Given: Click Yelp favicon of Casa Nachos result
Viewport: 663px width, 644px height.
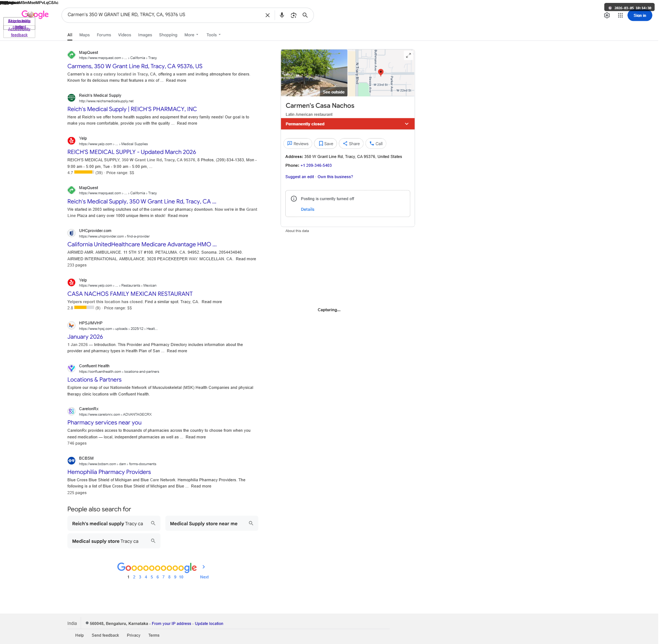Looking at the screenshot, I should (71, 283).
